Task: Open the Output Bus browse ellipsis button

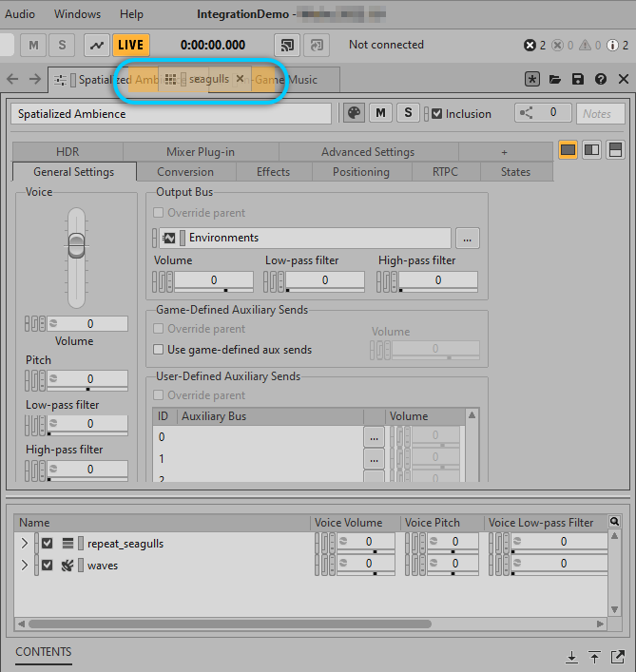Action: pos(466,238)
